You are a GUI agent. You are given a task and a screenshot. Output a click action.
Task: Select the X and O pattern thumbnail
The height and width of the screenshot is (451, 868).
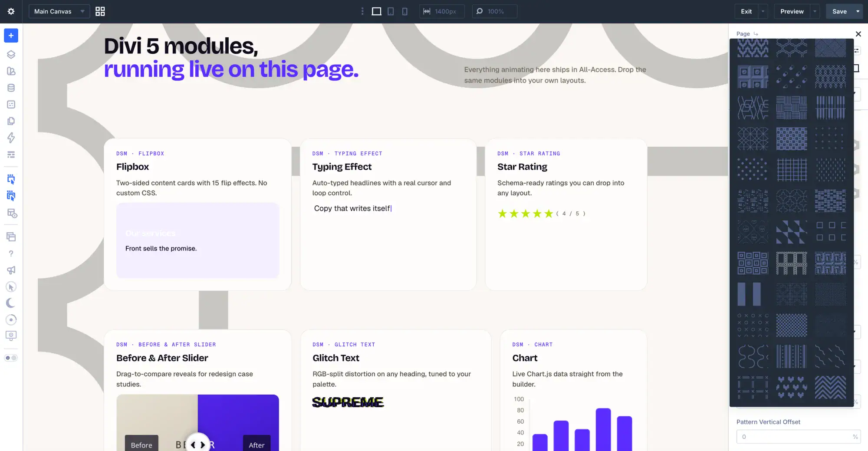coord(753,325)
